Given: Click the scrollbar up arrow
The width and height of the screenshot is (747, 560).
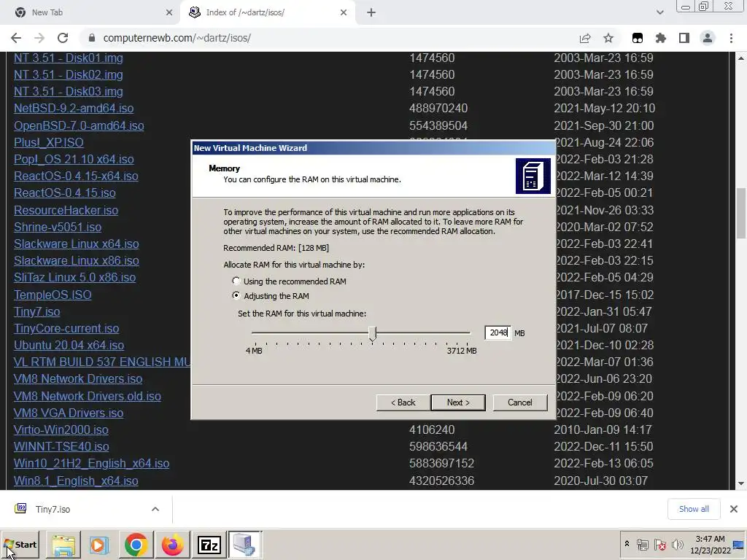Looking at the screenshot, I should pyautogui.click(x=741, y=58).
